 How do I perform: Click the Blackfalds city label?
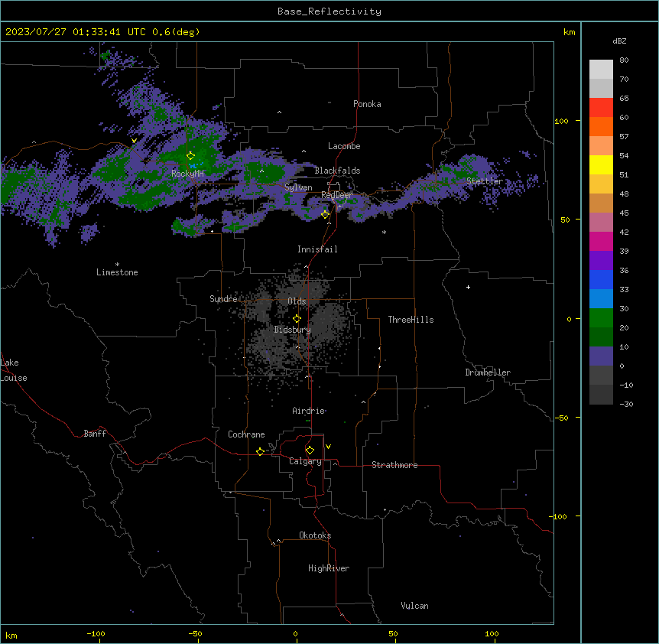click(337, 171)
